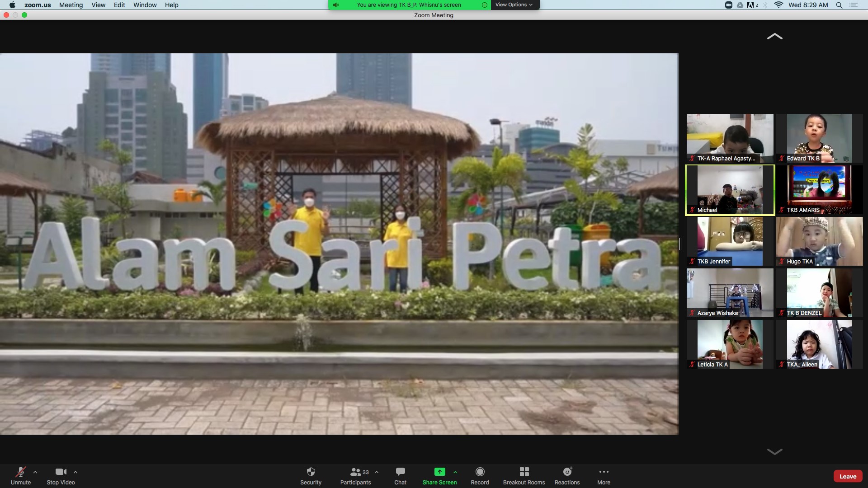Viewport: 868px width, 488px height.
Task: Click the green viewing-screen notification bar
Action: pos(409,5)
